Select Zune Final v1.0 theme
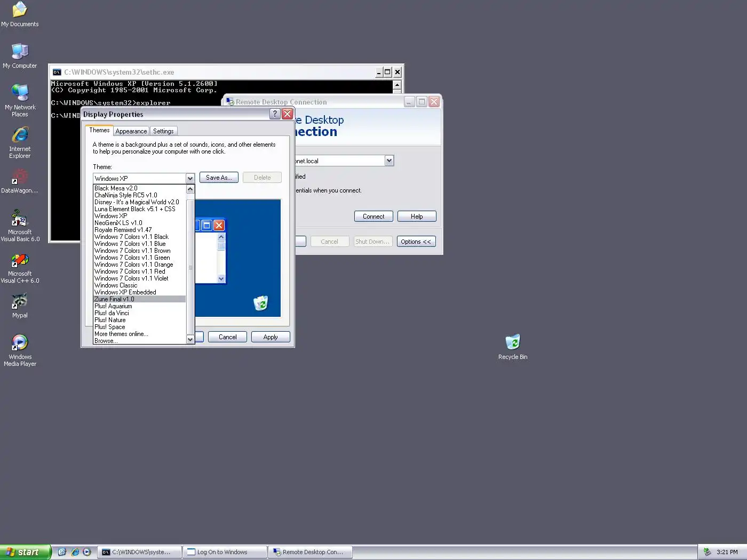The height and width of the screenshot is (560, 747). point(139,299)
